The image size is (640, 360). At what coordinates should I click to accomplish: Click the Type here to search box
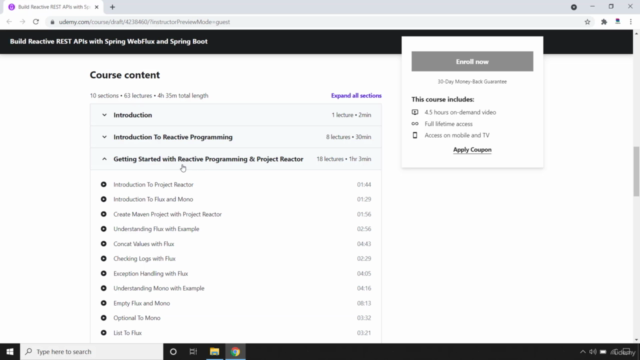tap(92, 351)
